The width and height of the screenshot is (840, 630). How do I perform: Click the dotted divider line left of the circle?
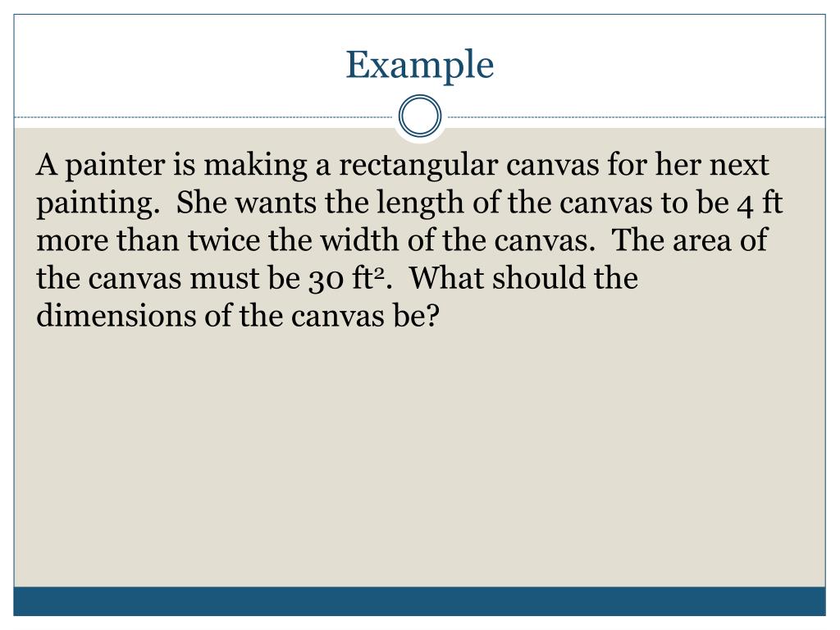click(x=203, y=116)
